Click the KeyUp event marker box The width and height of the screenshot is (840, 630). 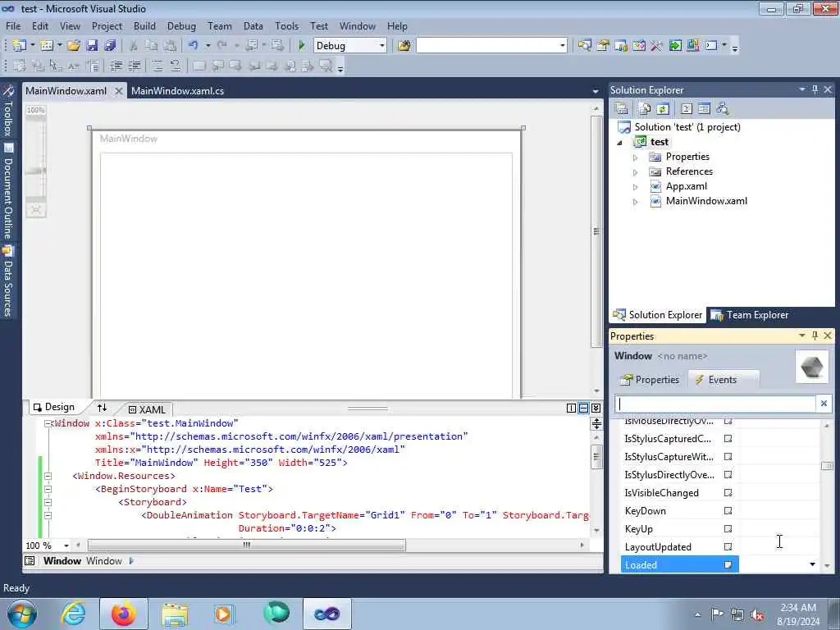[x=728, y=529]
